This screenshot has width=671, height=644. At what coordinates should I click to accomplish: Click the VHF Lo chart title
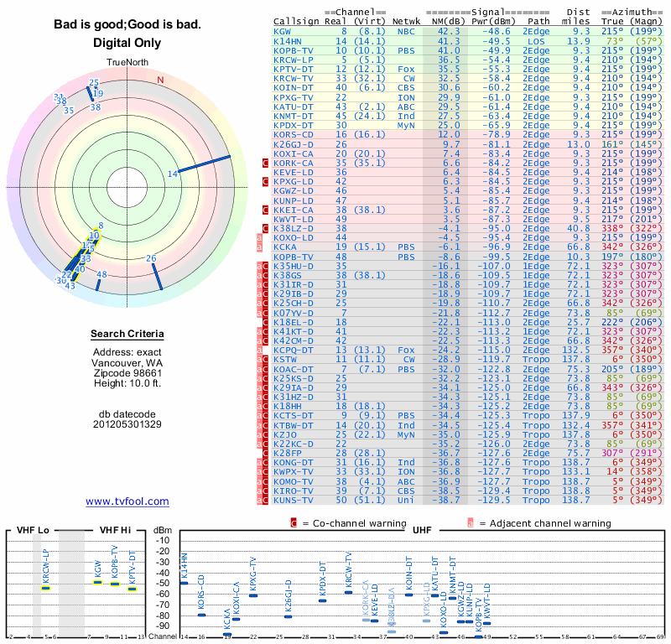pyautogui.click(x=33, y=530)
